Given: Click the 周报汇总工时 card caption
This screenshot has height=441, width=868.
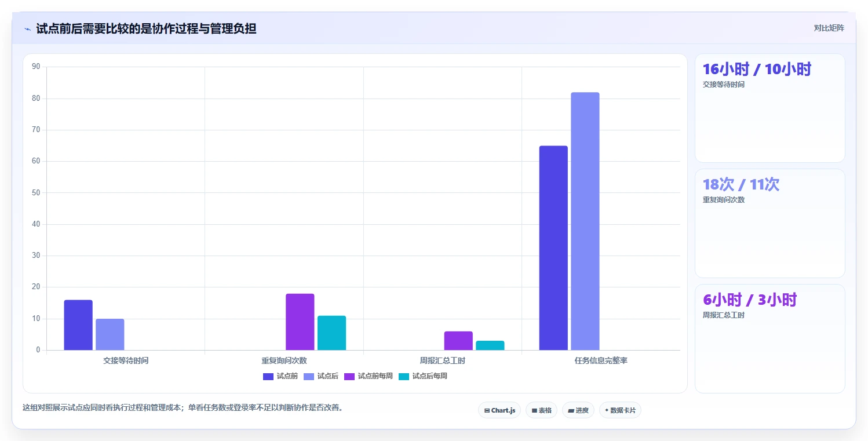Looking at the screenshot, I should [723, 315].
